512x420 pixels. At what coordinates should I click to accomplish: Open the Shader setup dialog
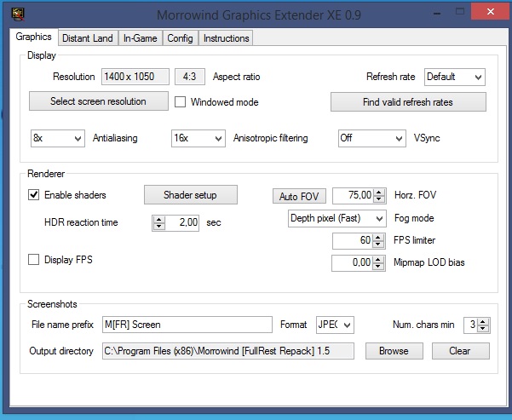(x=191, y=195)
